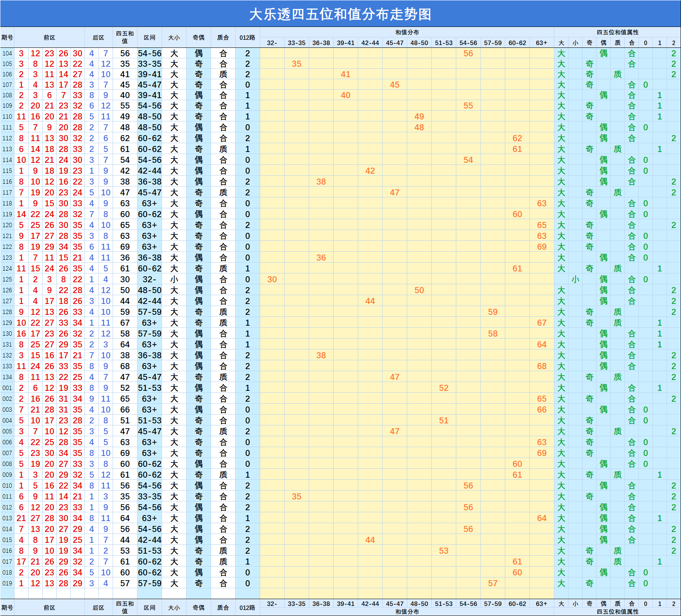The width and height of the screenshot is (681, 616).
Task: Click 小 in row 125 大小 column
Action: click(x=174, y=279)
